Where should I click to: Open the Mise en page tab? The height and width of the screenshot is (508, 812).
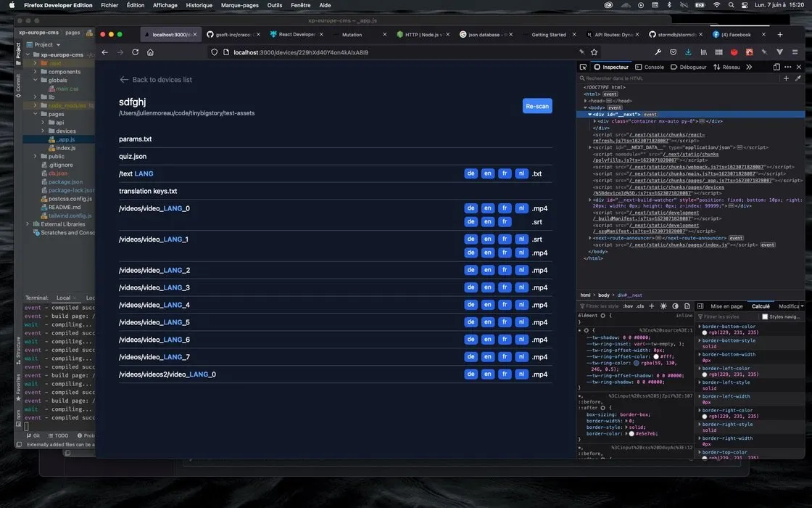(x=726, y=306)
